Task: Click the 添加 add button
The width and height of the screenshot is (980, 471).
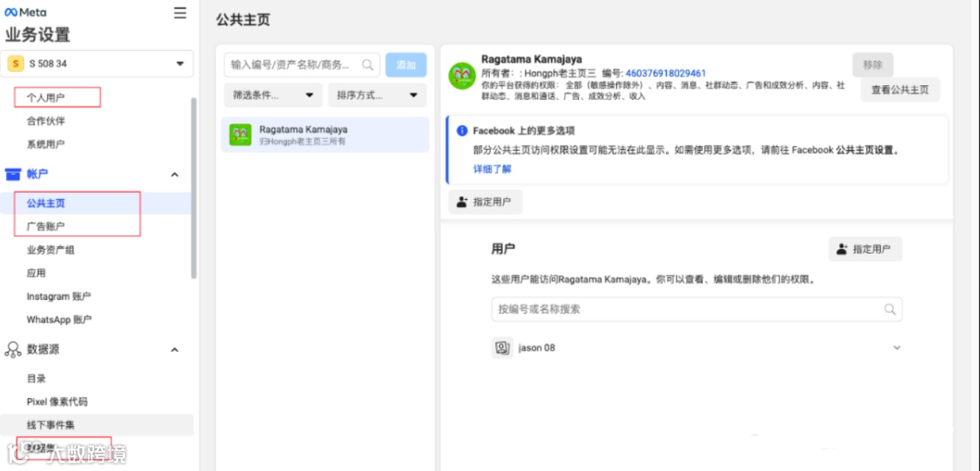Action: tap(406, 65)
